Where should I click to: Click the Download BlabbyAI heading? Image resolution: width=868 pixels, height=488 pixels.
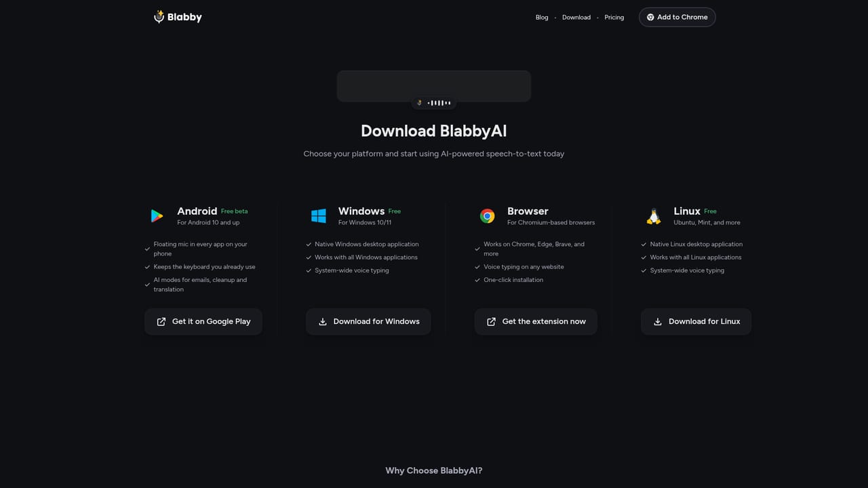click(x=434, y=131)
